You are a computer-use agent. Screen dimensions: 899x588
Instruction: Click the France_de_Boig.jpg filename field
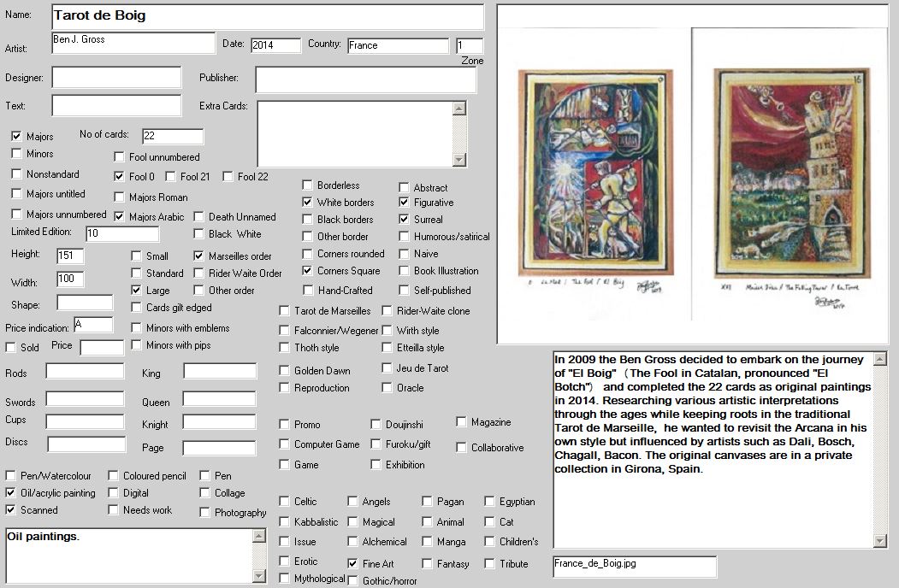tap(635, 565)
